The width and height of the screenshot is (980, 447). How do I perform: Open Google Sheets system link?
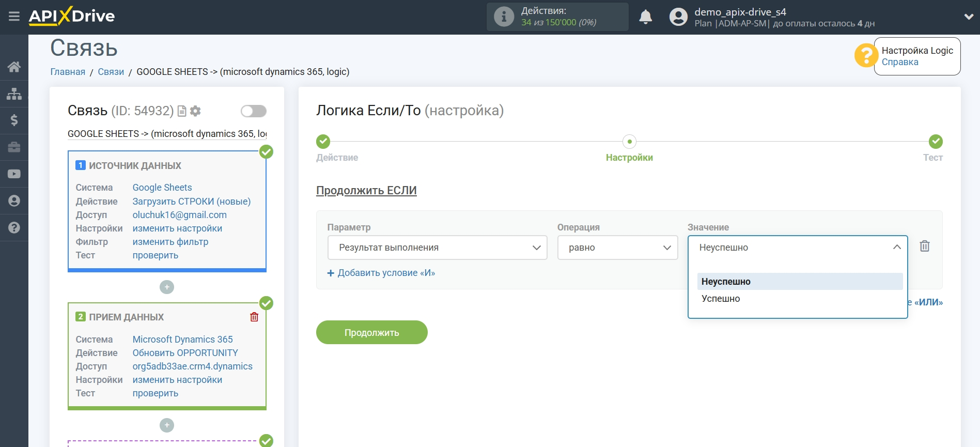point(162,188)
